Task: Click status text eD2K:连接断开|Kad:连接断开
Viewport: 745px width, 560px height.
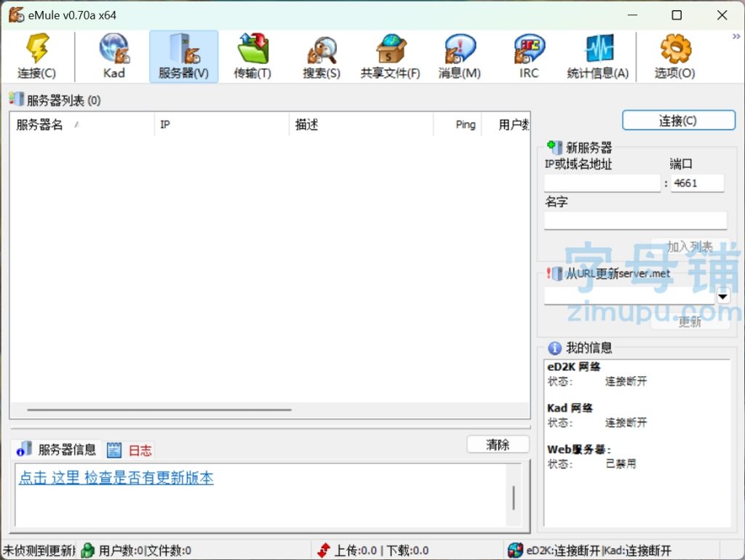Action: pyautogui.click(x=599, y=551)
